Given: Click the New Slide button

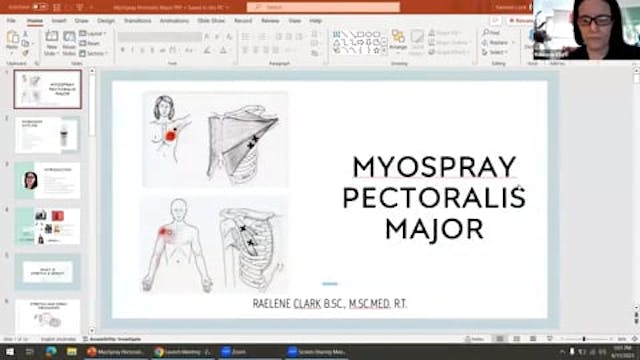Looking at the screenshot, I should 51,42.
